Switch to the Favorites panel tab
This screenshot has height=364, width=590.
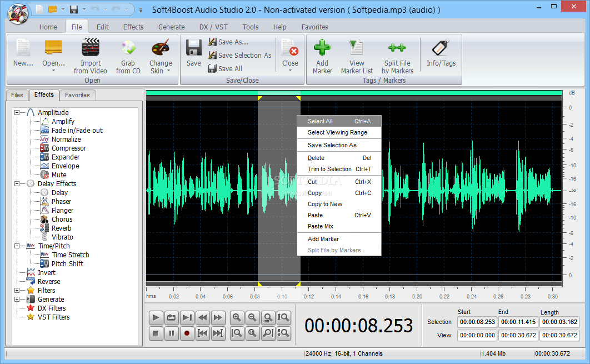click(x=77, y=95)
